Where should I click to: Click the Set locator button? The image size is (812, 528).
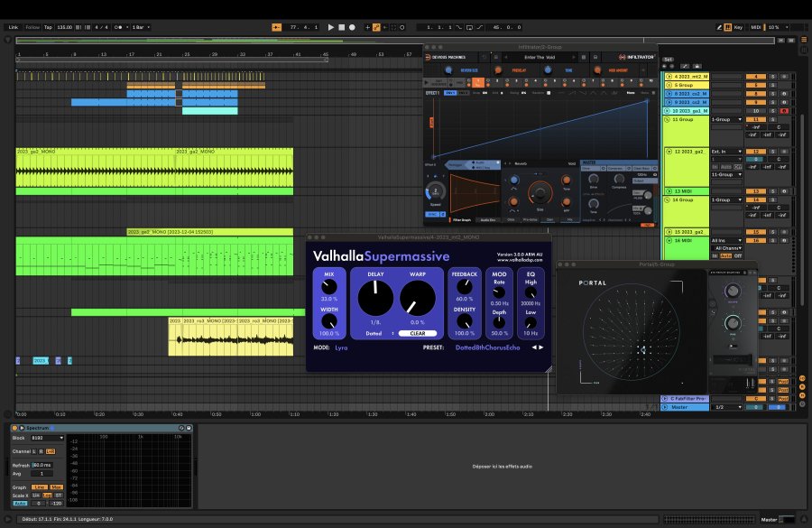[x=668, y=60]
